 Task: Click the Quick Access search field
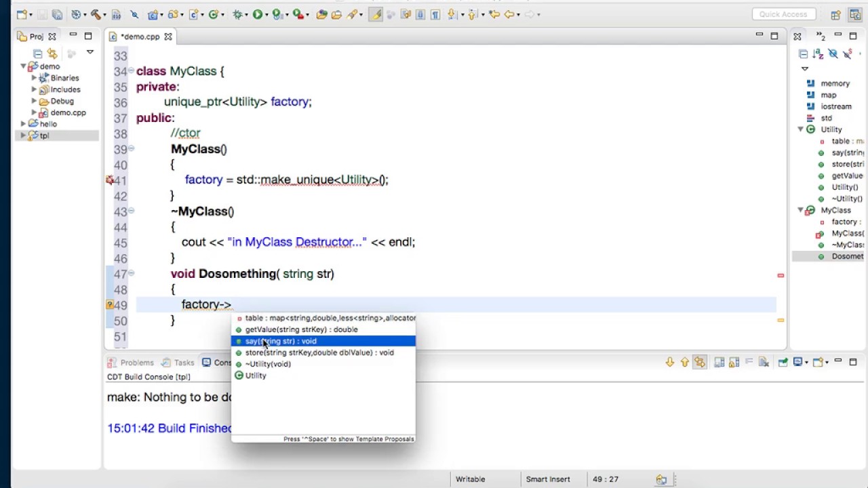pyautogui.click(x=783, y=14)
